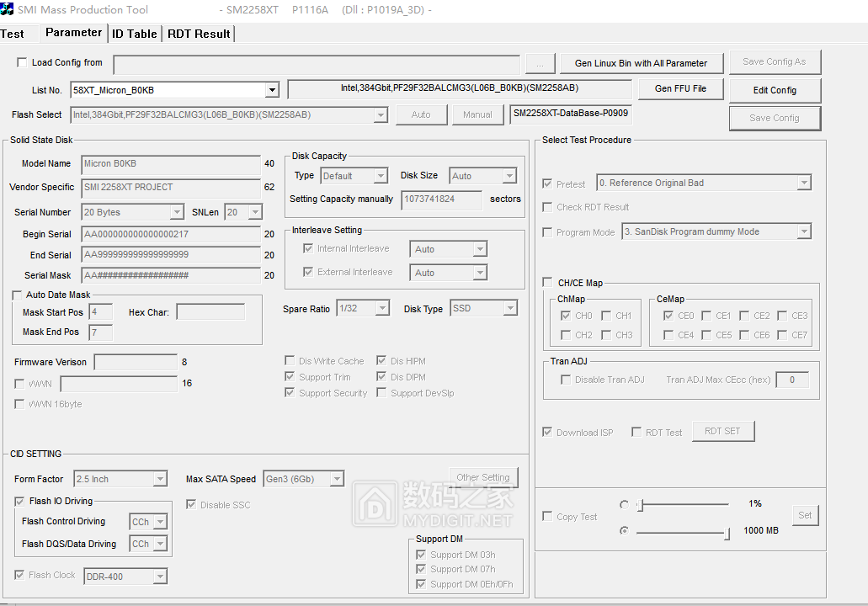Toggle the Auto Date Mask checkbox
Screen dimensions: 868x606
tap(17, 295)
